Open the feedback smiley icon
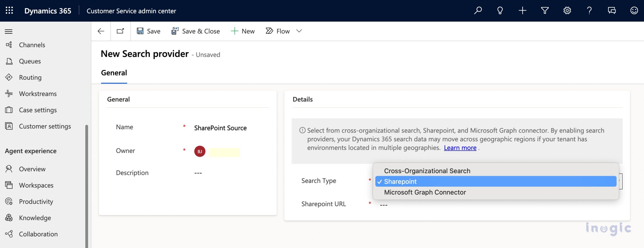The image size is (644, 248). click(x=634, y=11)
